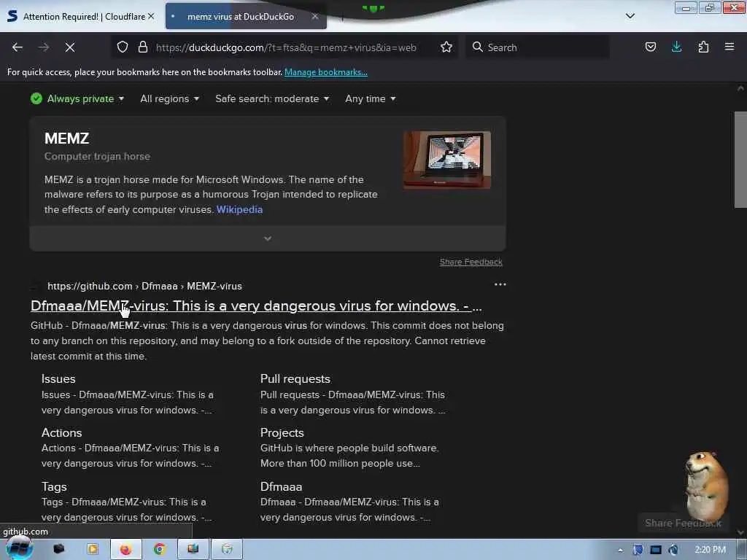Open the Pocket save icon
This screenshot has height=560, width=747.
tap(650, 47)
